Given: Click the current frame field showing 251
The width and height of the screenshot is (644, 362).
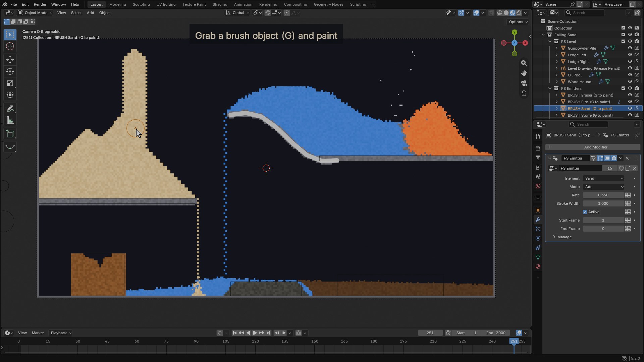Looking at the screenshot, I should coord(430,333).
